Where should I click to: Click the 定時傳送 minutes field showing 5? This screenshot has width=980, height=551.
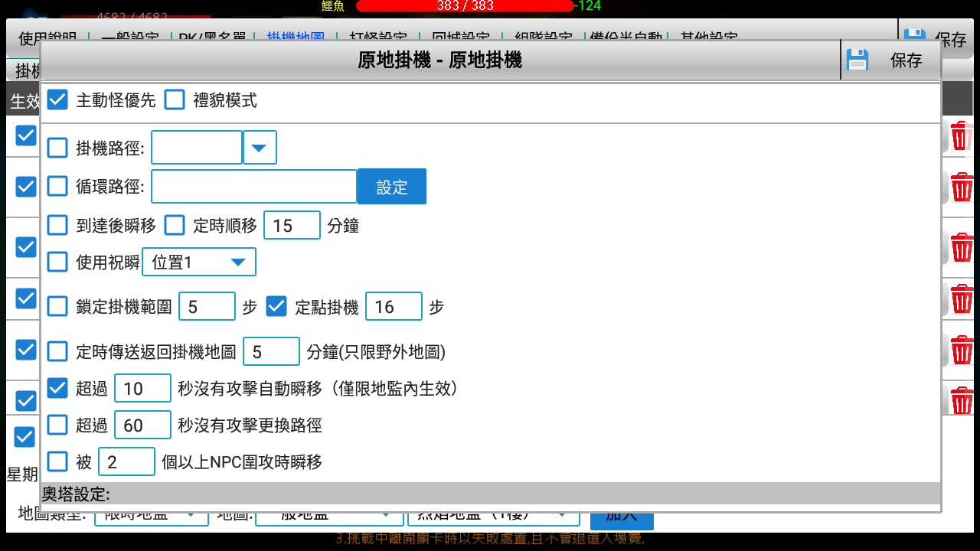272,351
